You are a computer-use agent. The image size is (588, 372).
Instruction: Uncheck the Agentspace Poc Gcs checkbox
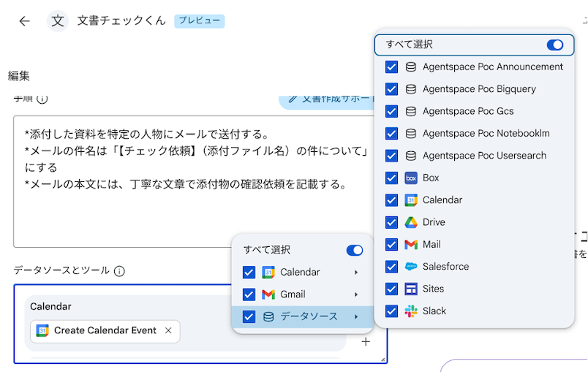[391, 111]
